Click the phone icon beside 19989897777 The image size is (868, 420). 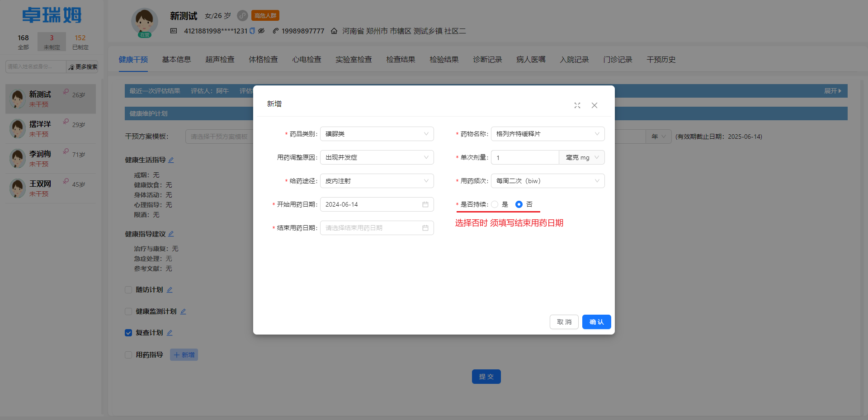276,31
